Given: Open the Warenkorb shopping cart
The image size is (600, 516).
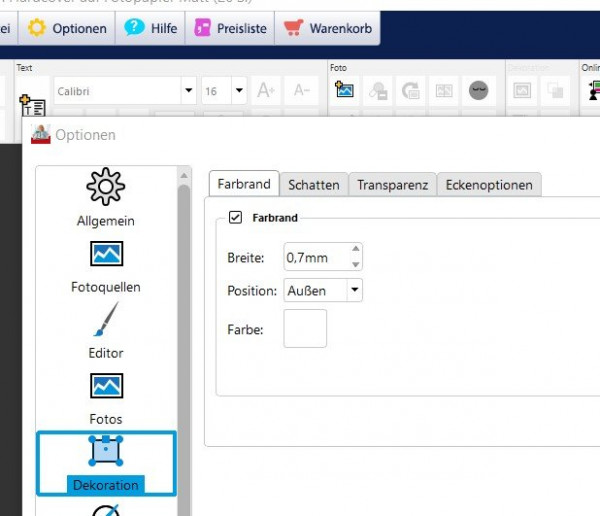Looking at the screenshot, I should 328,28.
